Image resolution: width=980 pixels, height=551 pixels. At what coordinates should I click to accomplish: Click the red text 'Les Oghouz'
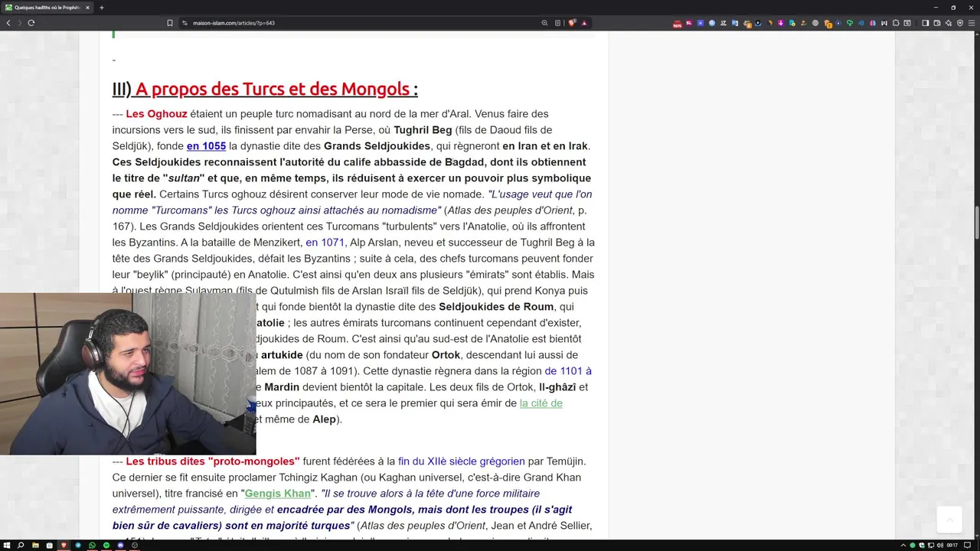click(x=157, y=114)
